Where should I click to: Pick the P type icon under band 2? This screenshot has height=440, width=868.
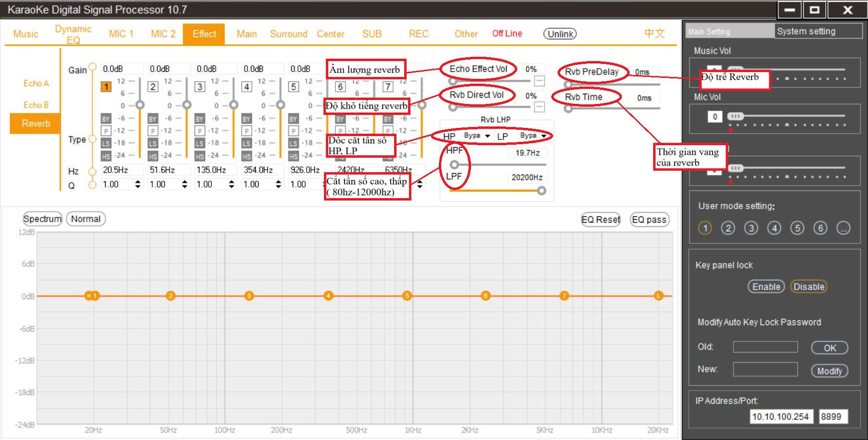tap(152, 131)
